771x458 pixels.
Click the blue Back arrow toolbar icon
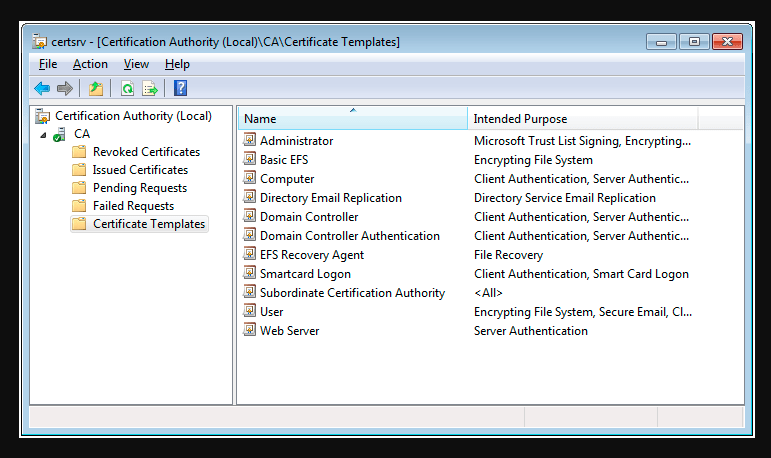(x=42, y=89)
